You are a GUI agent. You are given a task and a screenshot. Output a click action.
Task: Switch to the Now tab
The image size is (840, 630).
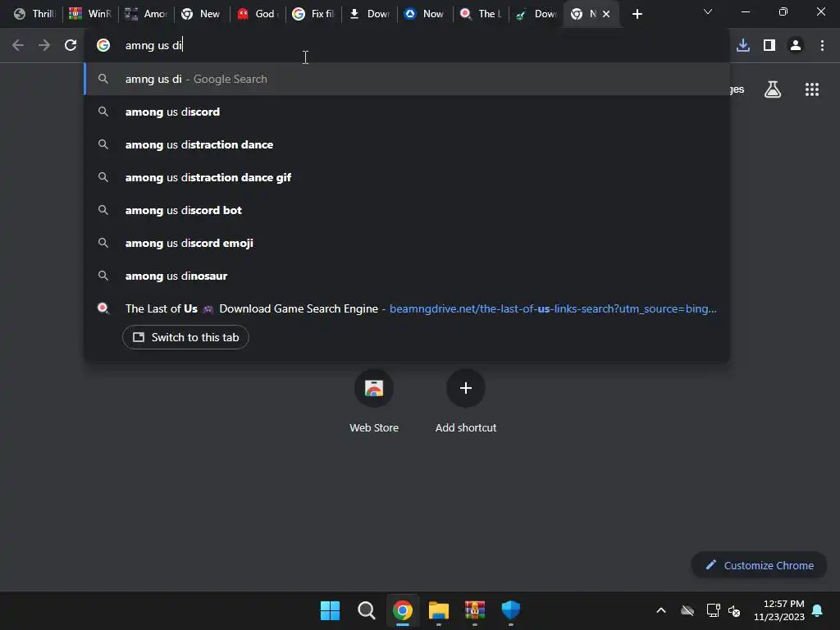pos(424,15)
